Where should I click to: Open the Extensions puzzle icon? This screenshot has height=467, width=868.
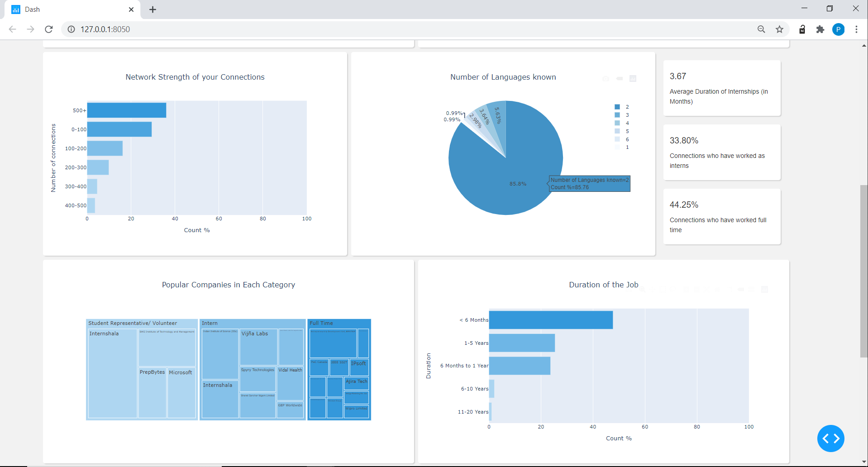point(820,29)
